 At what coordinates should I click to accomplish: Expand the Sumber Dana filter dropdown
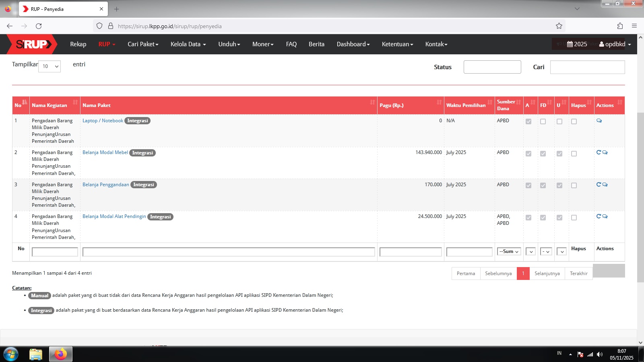[509, 251]
